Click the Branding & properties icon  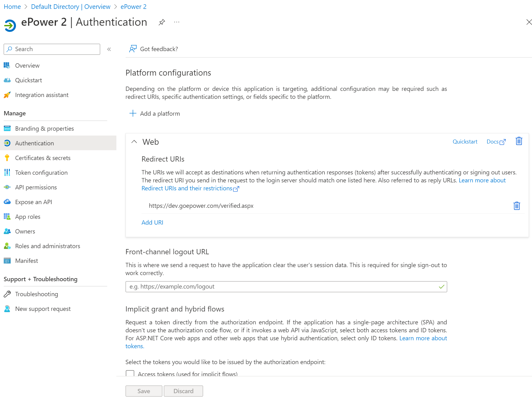(7, 129)
